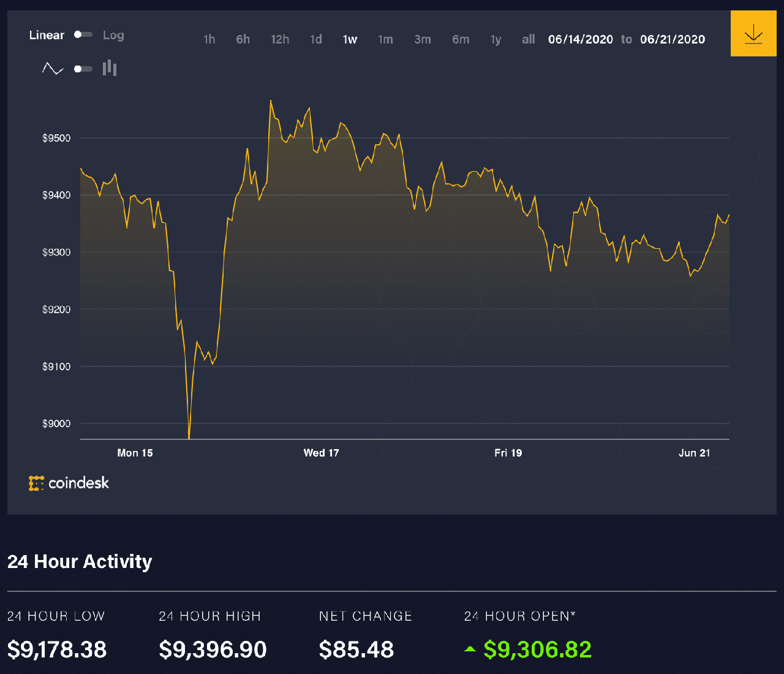Viewport: 784px width, 674px height.
Task: Select the Linear scale label
Action: 47,35
